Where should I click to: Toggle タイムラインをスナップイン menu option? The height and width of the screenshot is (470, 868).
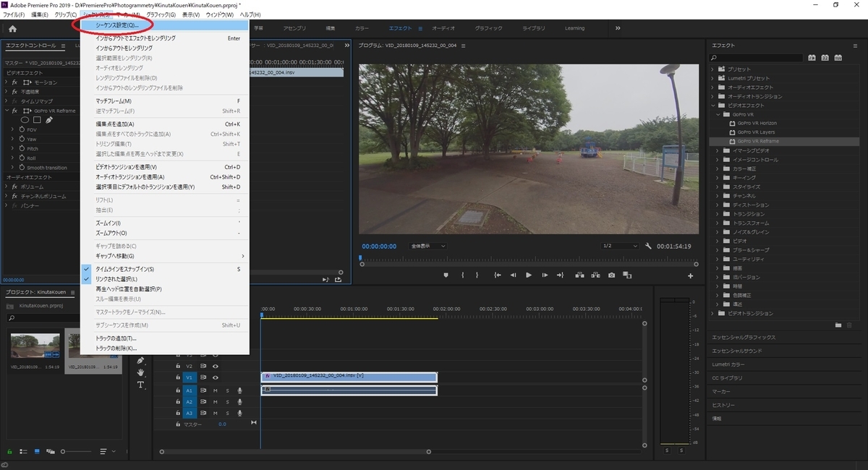click(124, 269)
